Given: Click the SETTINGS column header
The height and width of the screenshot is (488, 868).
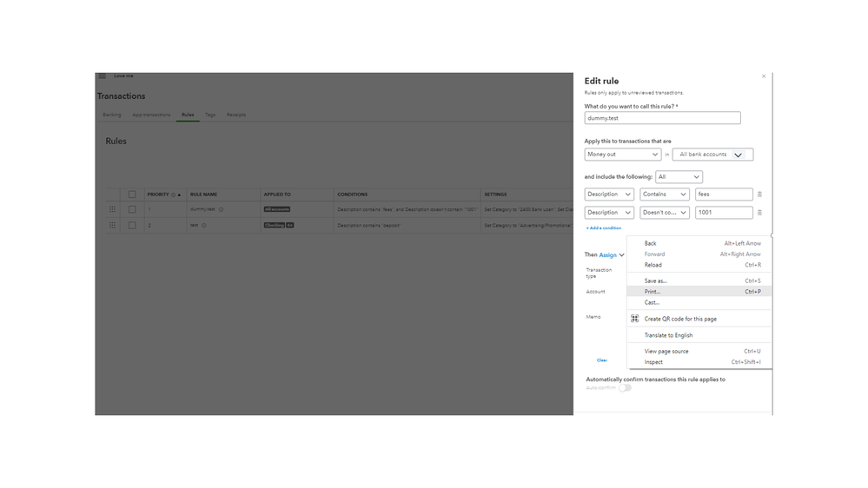Looking at the screenshot, I should pyautogui.click(x=495, y=195).
